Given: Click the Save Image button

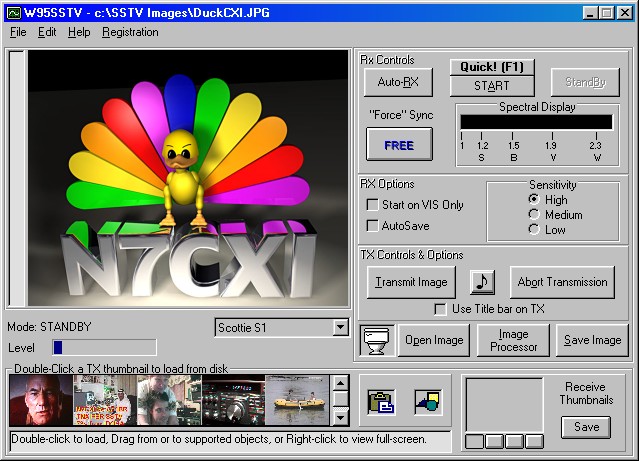Looking at the screenshot, I should (593, 340).
